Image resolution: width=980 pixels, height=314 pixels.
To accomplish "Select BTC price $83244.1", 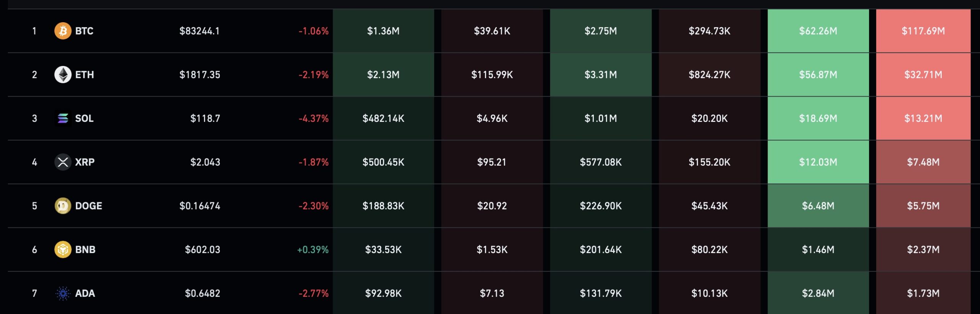I will tap(199, 31).
